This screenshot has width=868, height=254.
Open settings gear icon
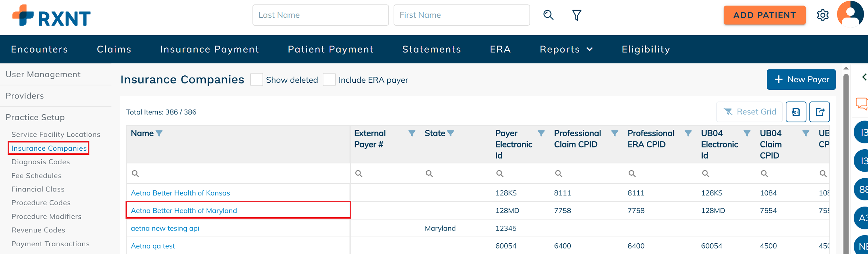coord(823,15)
